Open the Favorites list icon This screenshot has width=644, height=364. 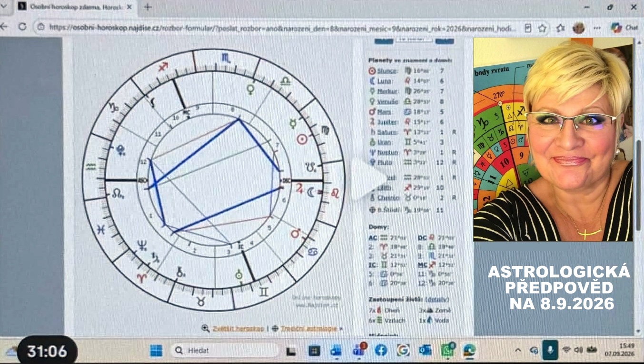(x=561, y=28)
